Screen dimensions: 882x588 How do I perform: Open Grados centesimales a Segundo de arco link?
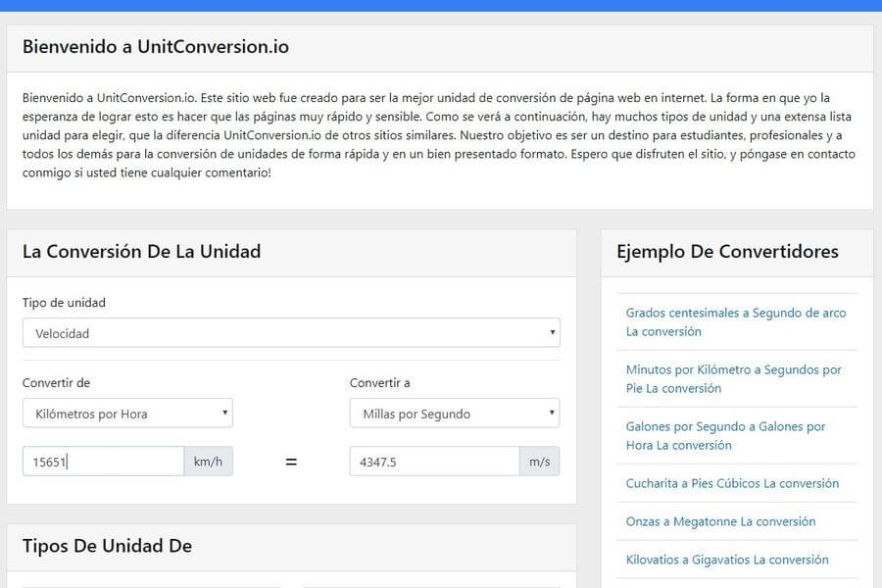736,321
